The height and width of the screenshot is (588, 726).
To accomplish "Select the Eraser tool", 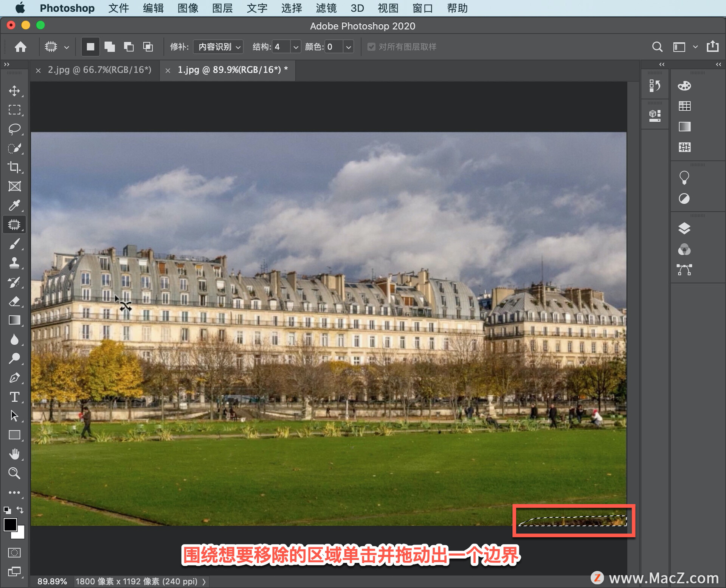I will click(14, 301).
